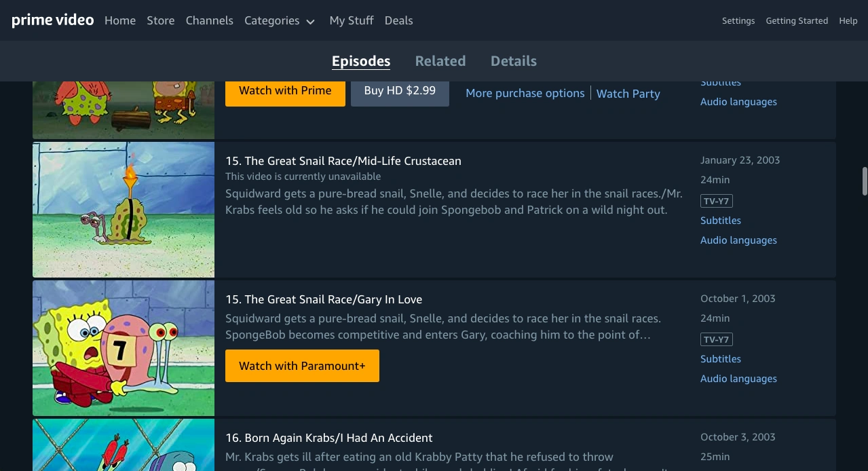
Task: Click the TV-Y7 rating badge dated January 23, 2003
Action: pyautogui.click(x=717, y=201)
